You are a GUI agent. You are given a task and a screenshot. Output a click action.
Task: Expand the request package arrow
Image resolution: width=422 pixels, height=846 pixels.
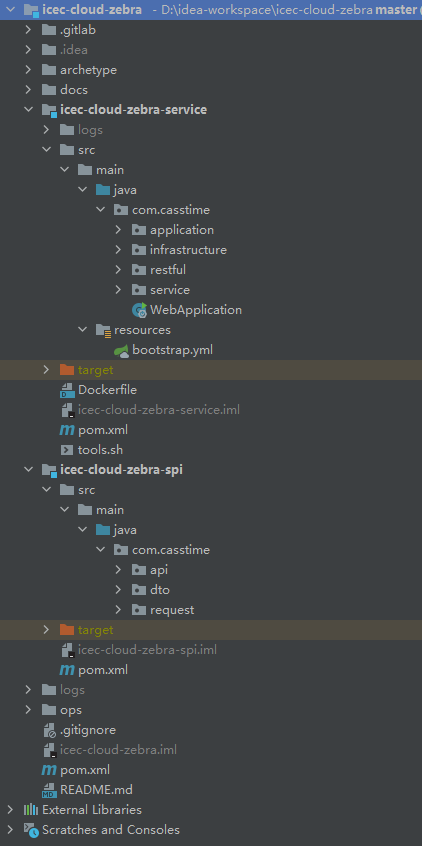click(x=119, y=610)
